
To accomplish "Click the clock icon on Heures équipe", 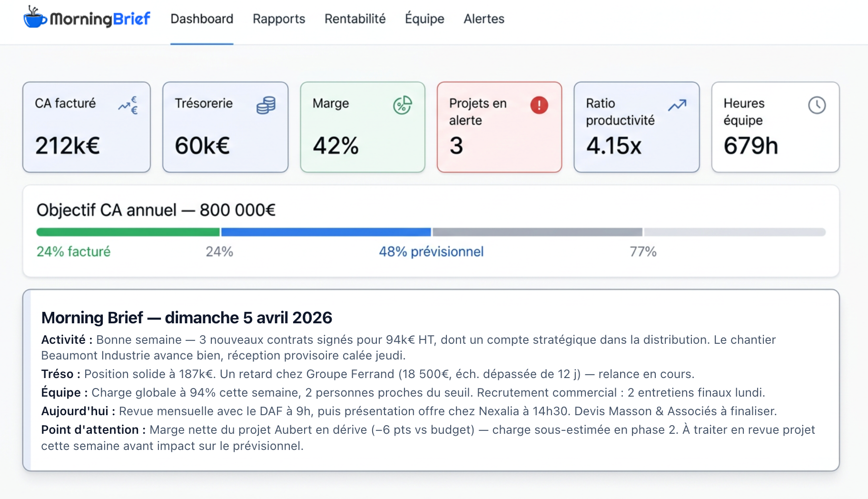I will click(817, 105).
